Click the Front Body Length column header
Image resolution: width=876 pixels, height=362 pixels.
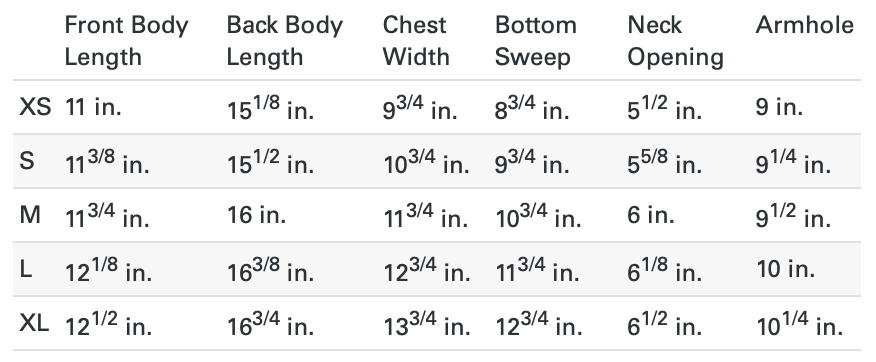coord(127,41)
